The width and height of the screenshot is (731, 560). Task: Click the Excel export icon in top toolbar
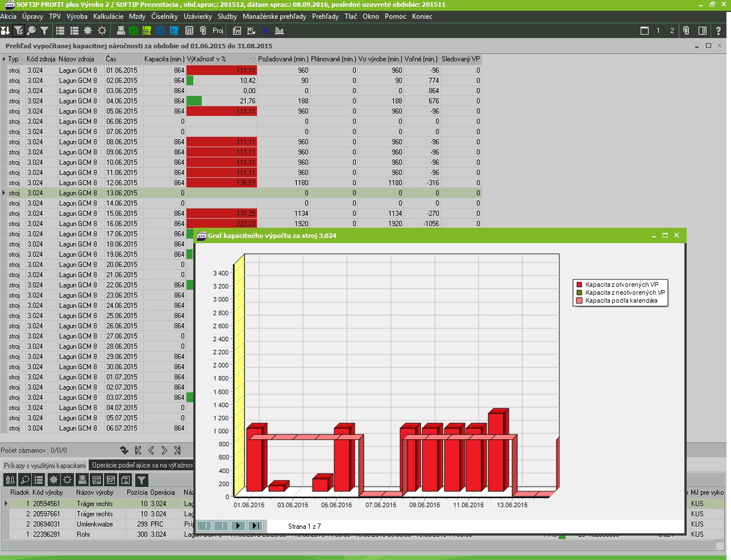(134, 31)
